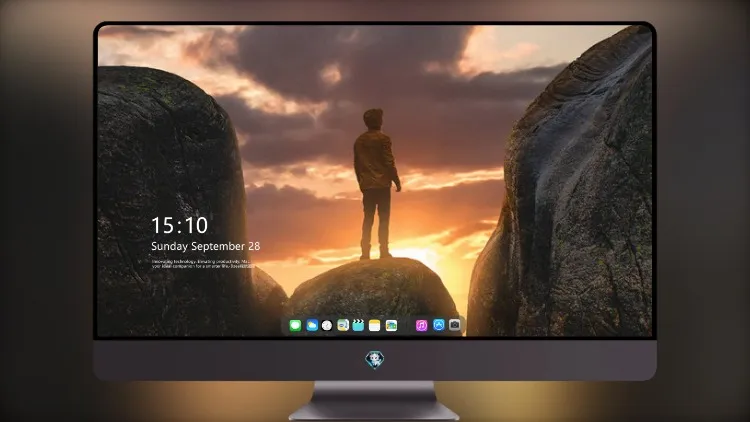
Task: Open the pink Music app in the dock
Action: tap(421, 325)
